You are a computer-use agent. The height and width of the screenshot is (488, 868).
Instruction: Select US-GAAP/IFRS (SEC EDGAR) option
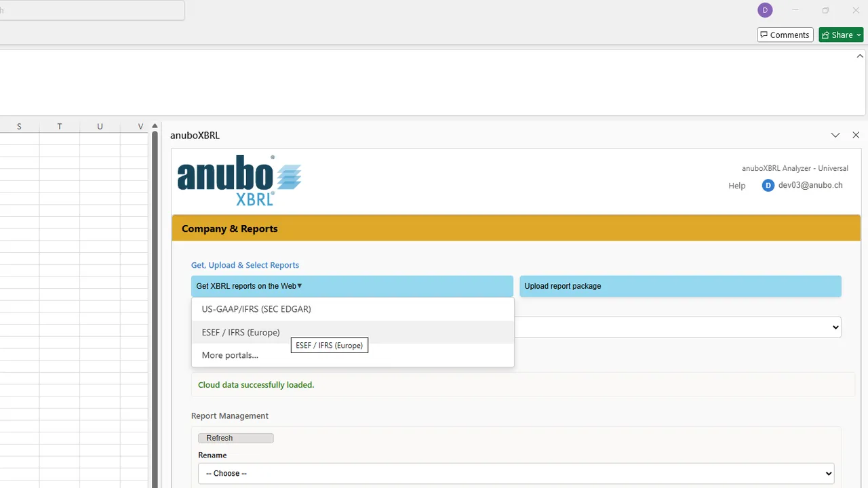(x=353, y=309)
